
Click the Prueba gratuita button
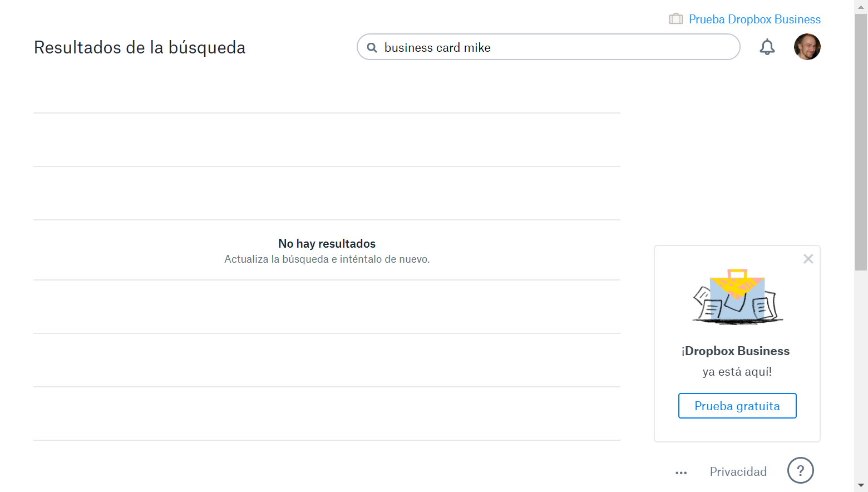(x=737, y=406)
